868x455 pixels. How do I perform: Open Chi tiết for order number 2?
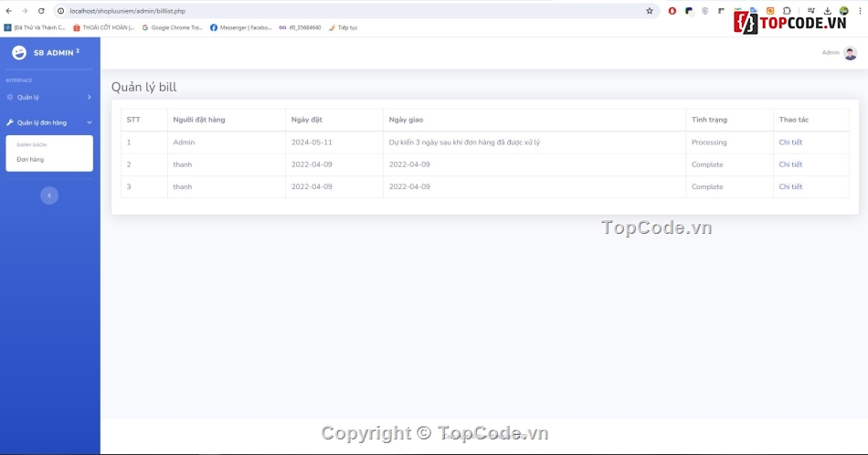pos(790,165)
